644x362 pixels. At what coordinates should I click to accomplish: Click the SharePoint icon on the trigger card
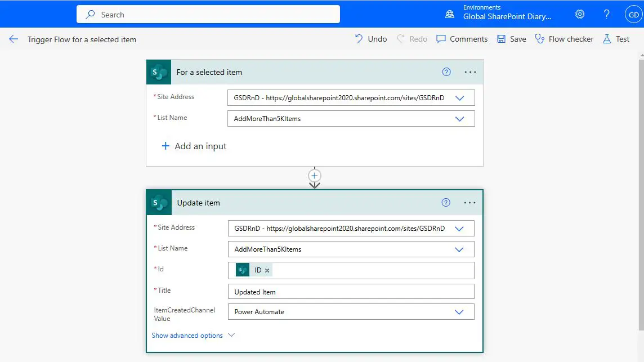(x=158, y=72)
